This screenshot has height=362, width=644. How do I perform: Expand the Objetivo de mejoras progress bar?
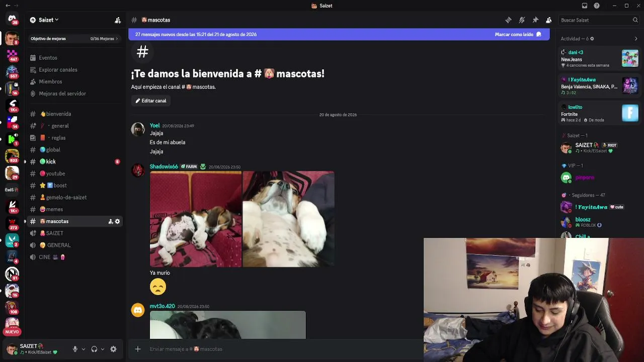click(x=74, y=39)
